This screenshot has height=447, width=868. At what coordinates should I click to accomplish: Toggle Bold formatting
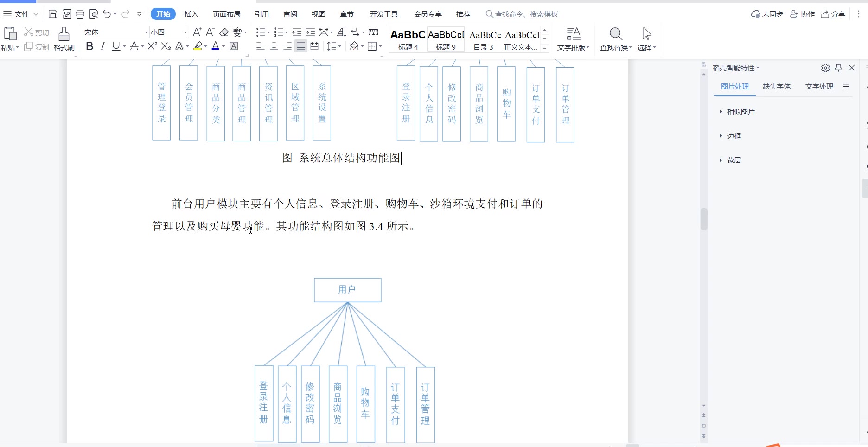point(90,46)
